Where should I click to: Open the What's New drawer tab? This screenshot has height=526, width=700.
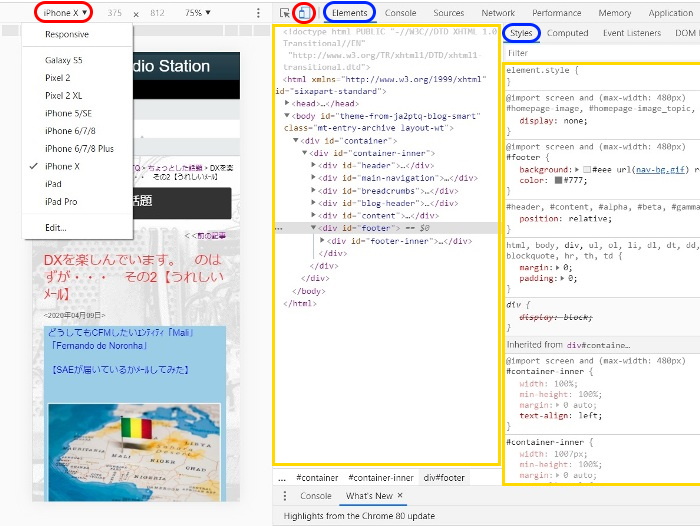(369, 496)
